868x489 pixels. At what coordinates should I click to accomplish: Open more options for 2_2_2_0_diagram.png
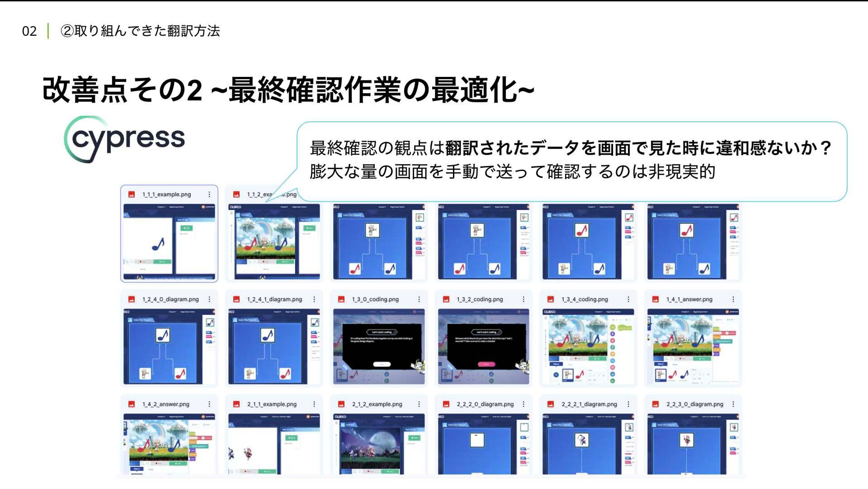coord(524,404)
